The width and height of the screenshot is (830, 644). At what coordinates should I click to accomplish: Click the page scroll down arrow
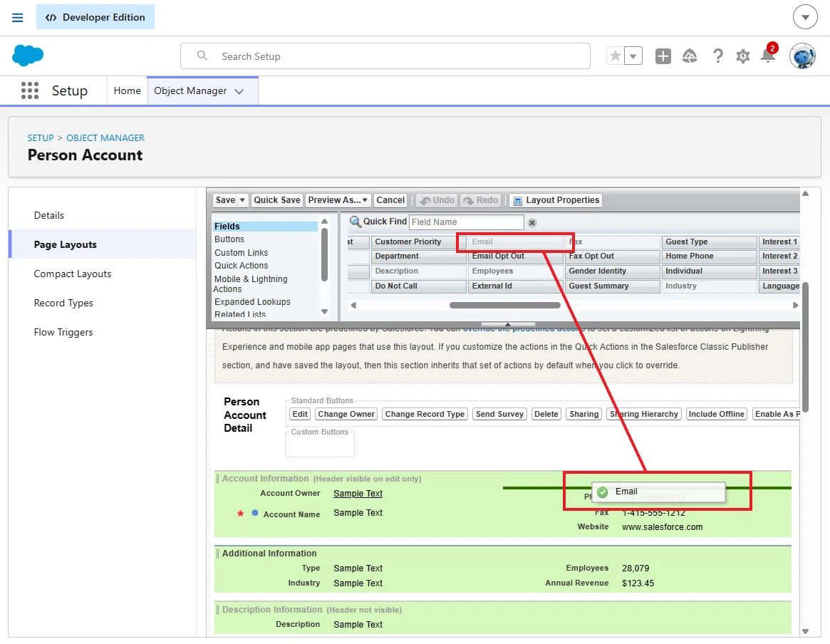click(805, 631)
